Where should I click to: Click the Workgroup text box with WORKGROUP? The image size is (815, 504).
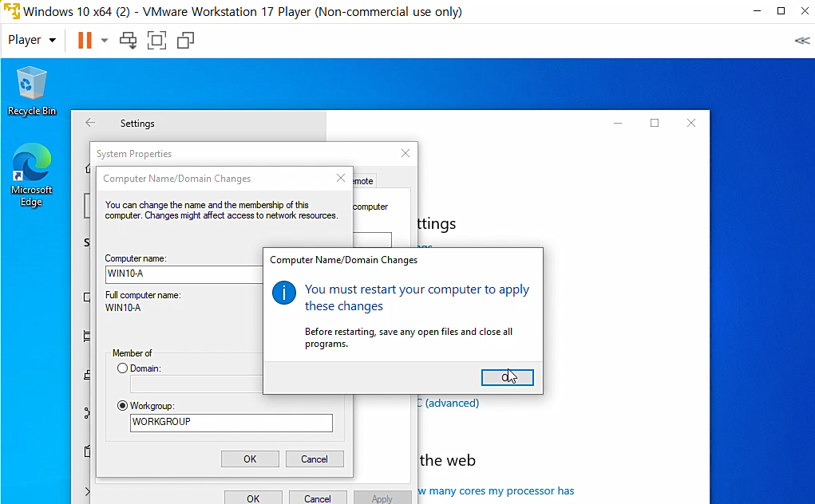231,423
